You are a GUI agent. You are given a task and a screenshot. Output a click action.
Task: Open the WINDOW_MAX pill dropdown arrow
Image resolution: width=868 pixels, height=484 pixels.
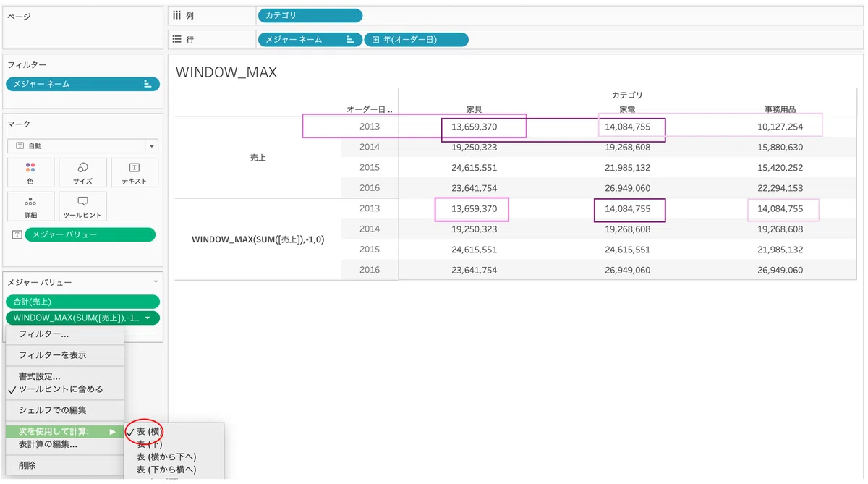click(148, 318)
